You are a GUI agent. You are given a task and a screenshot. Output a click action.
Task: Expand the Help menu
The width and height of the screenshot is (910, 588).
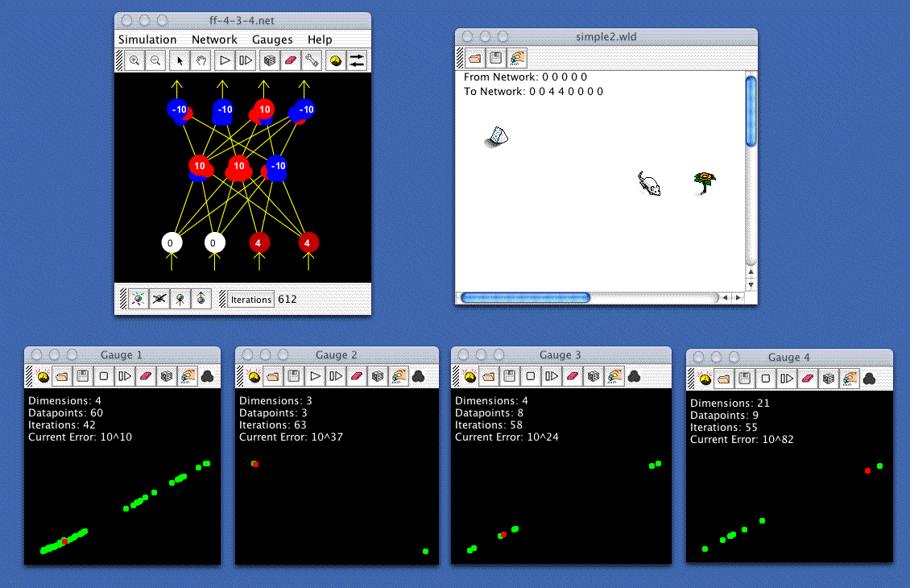coord(320,39)
